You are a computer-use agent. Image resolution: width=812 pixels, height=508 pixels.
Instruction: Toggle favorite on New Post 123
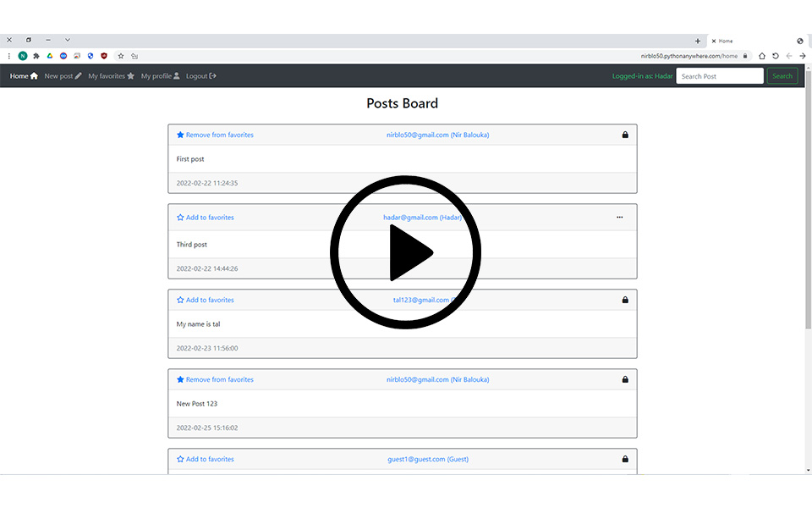pos(215,379)
